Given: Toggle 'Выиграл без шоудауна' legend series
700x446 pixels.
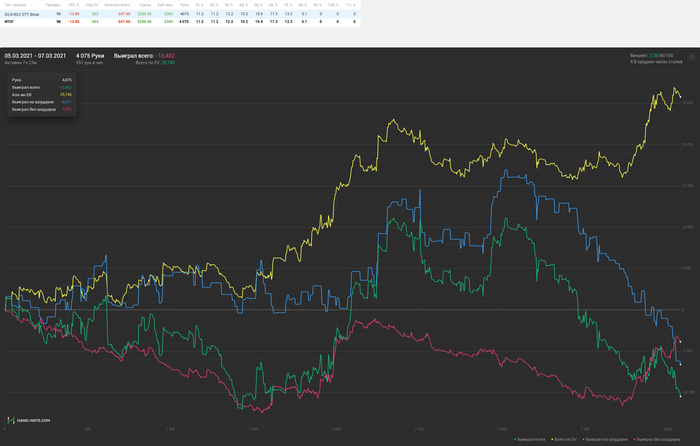Looking at the screenshot, I should (657, 439).
